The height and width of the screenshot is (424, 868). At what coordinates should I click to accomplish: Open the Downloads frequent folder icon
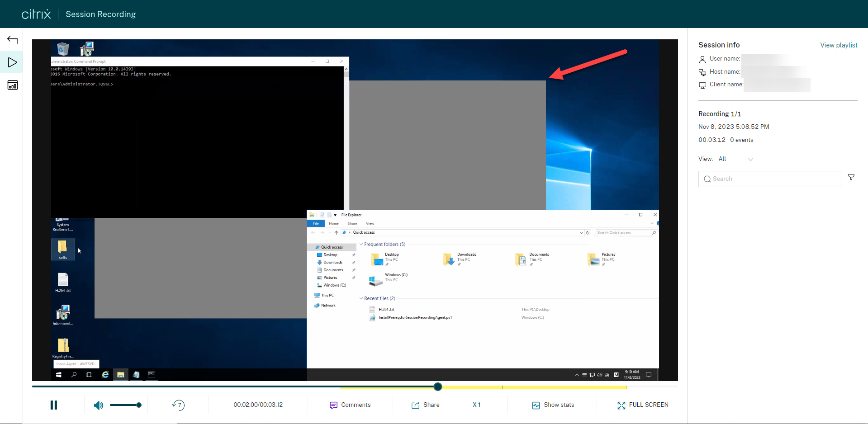pos(448,259)
